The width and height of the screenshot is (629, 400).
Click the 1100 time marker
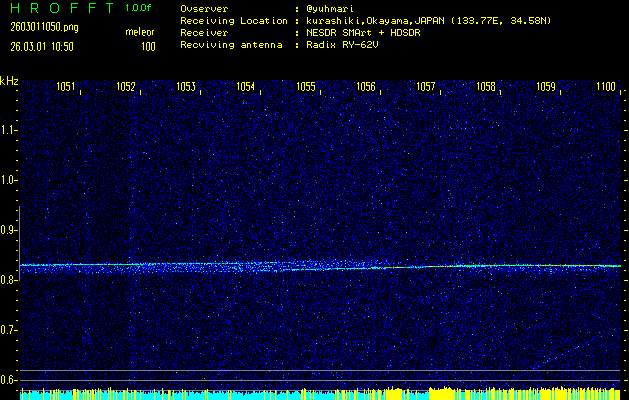(606, 87)
